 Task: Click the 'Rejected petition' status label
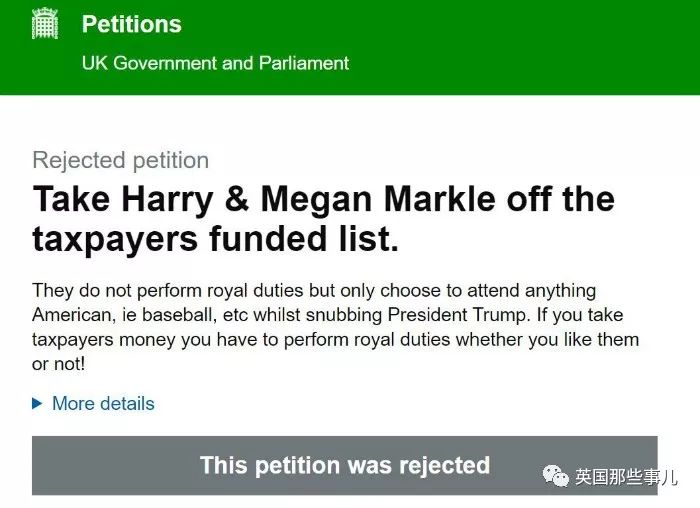coord(121,160)
